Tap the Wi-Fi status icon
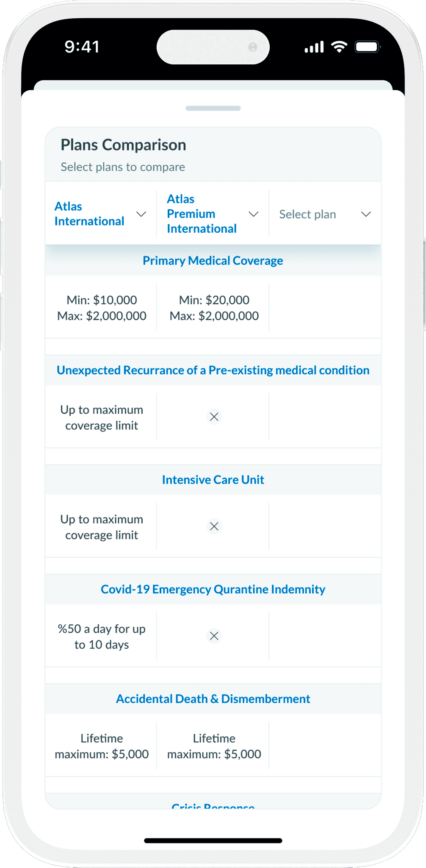Image resolution: width=426 pixels, height=868 pixels. pyautogui.click(x=339, y=47)
